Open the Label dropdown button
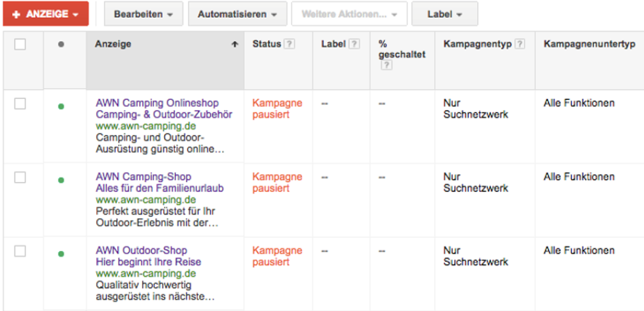Image resolution: width=644 pixels, height=311 pixels. pyautogui.click(x=445, y=14)
